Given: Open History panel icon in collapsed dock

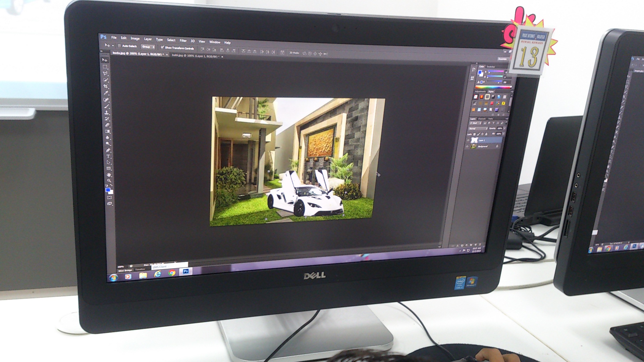Looking at the screenshot, I should tap(473, 69).
